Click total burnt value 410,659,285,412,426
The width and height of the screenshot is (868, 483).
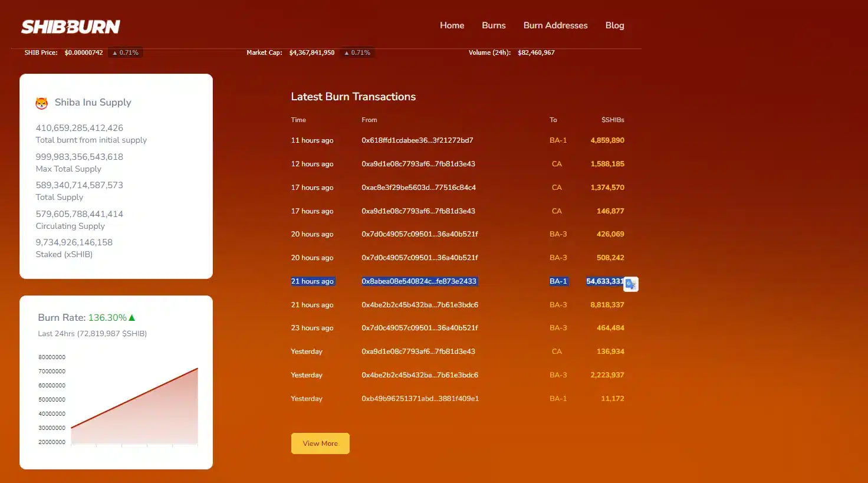pos(80,128)
